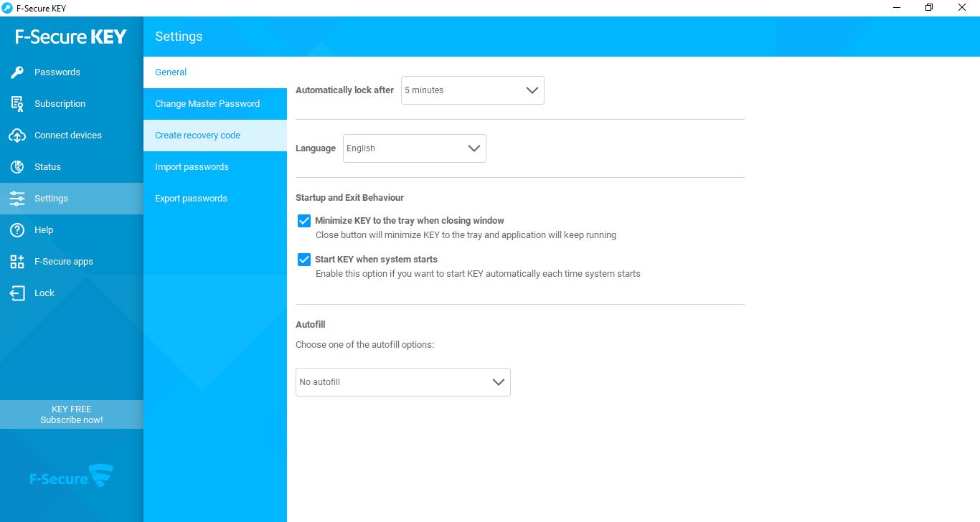The height and width of the screenshot is (522, 980).
Task: Show the Status page
Action: pyautogui.click(x=72, y=166)
